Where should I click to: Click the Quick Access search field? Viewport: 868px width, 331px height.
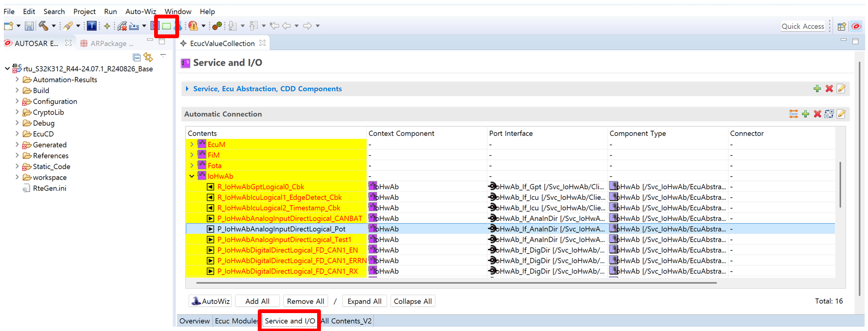802,26
